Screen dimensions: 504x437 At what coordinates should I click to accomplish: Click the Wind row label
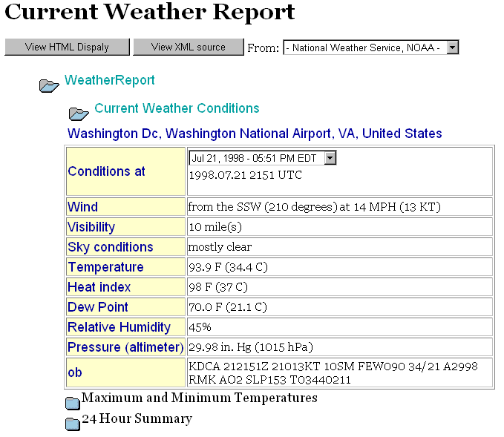click(82, 207)
